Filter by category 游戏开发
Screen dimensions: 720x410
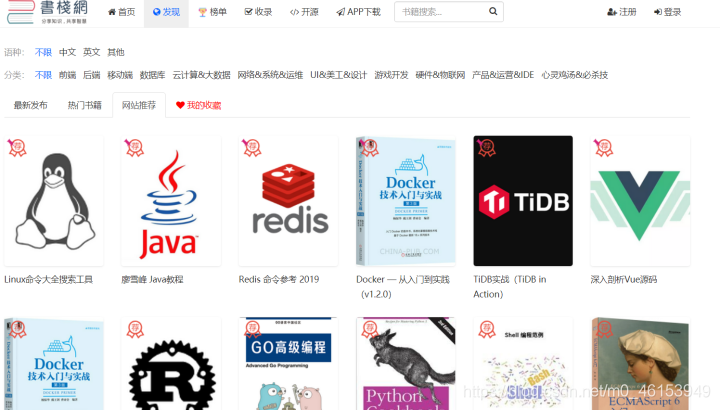[391, 75]
